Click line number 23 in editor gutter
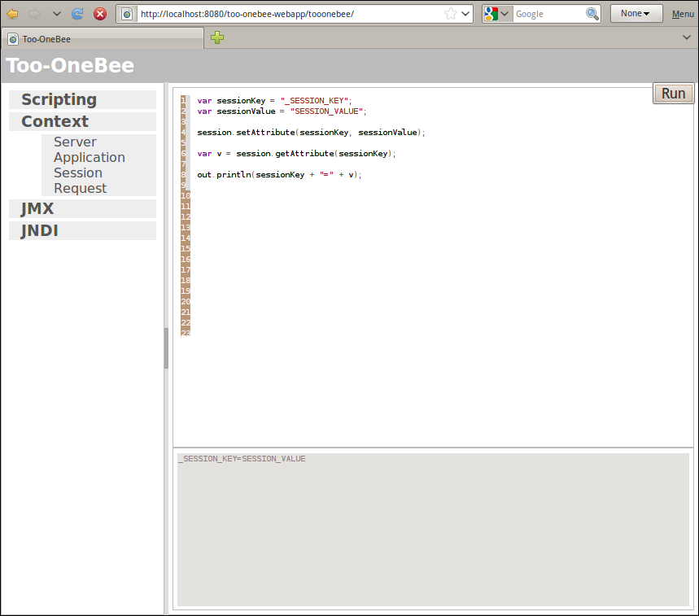The image size is (699, 616). point(186,333)
